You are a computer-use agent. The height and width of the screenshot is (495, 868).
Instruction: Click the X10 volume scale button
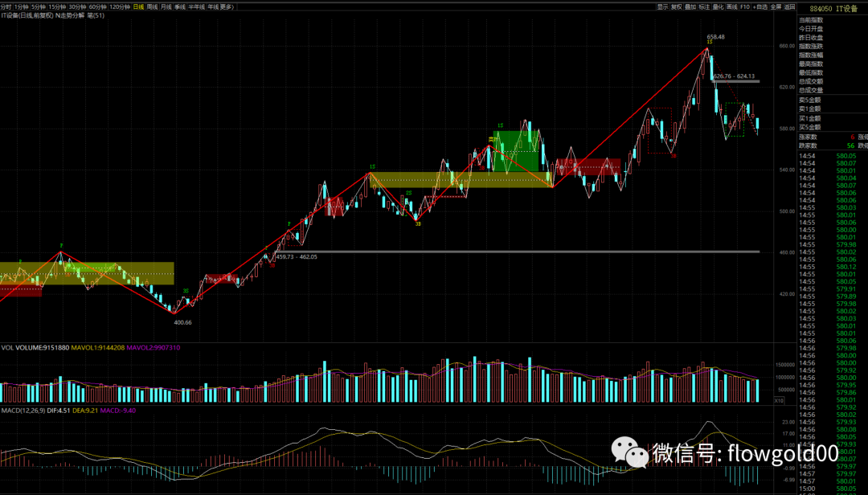779,401
